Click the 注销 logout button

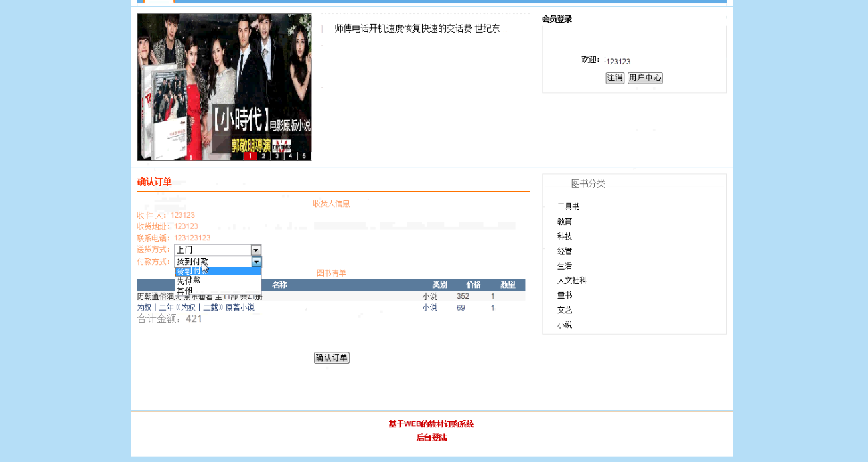(x=615, y=78)
